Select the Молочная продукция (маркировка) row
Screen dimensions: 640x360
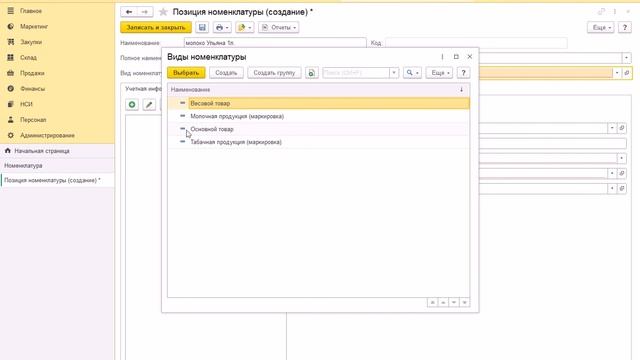[318, 116]
